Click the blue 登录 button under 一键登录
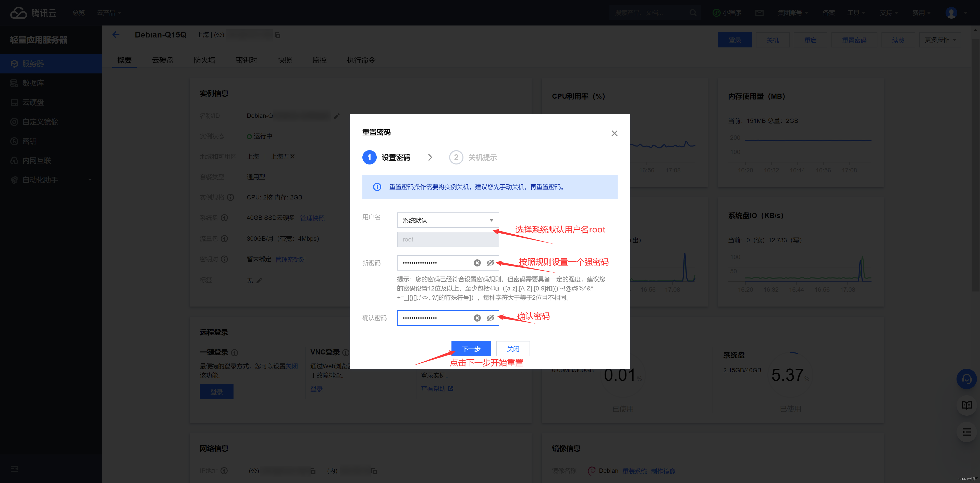This screenshot has height=483, width=980. [x=216, y=392]
